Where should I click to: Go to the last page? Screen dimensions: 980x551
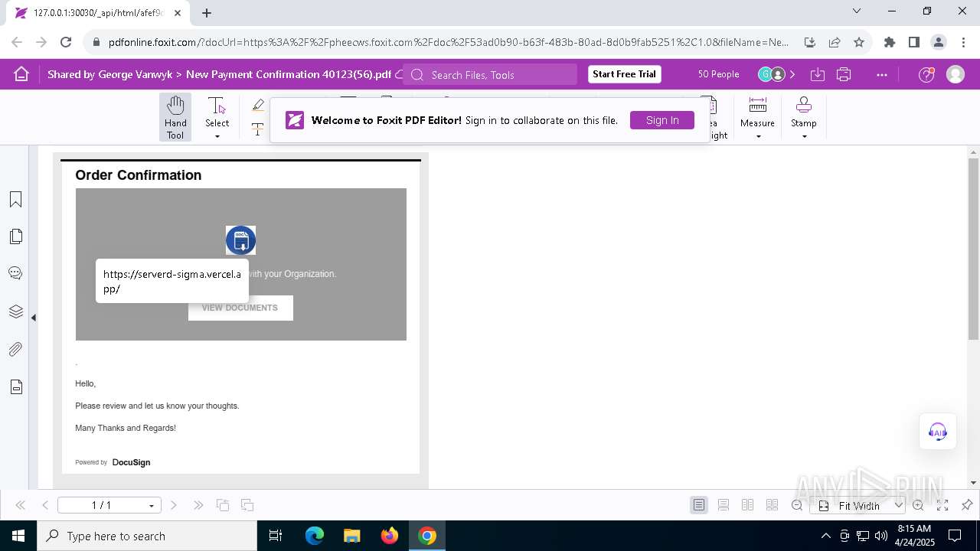point(198,505)
